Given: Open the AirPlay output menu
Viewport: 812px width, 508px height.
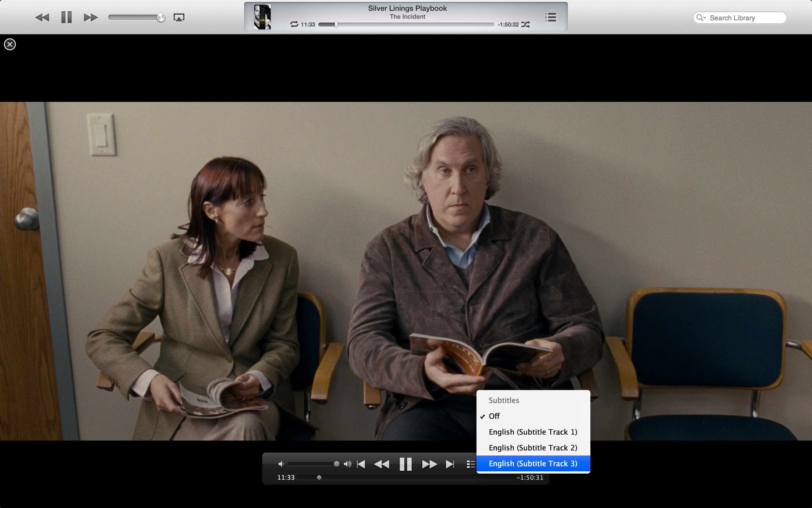Looking at the screenshot, I should (x=179, y=17).
